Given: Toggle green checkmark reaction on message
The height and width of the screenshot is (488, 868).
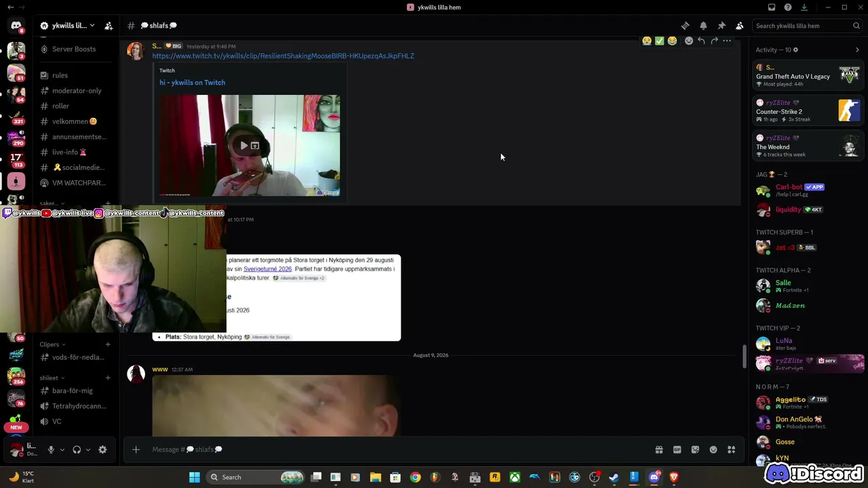Looking at the screenshot, I should [659, 41].
